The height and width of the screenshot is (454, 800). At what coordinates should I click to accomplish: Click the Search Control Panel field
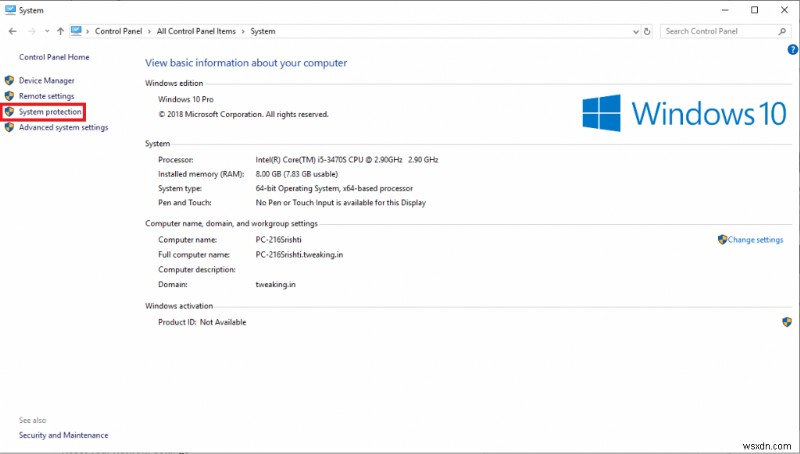coord(724,31)
